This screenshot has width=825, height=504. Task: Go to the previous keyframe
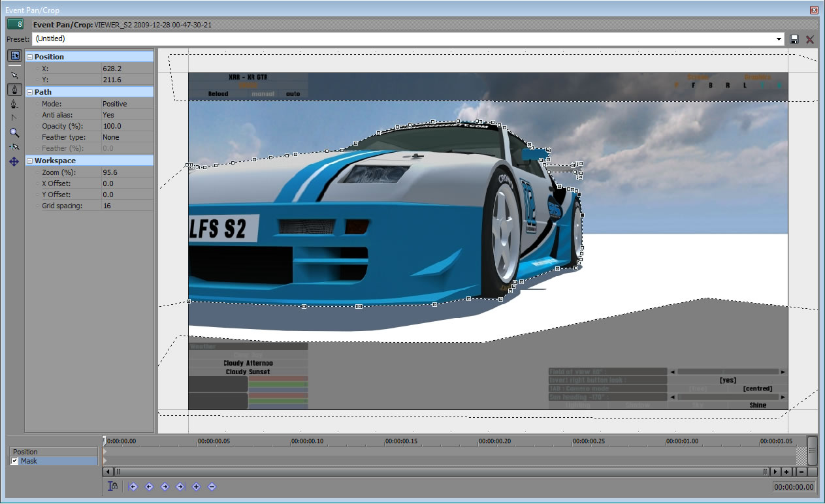click(149, 486)
